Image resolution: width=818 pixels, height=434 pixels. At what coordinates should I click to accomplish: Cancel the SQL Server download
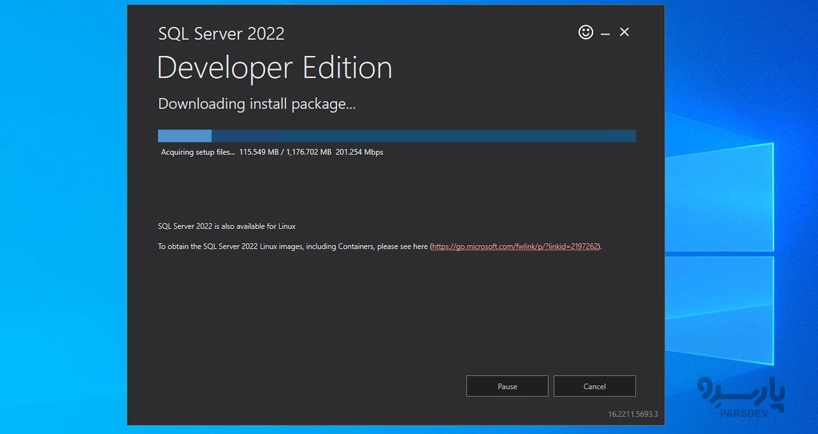click(594, 386)
